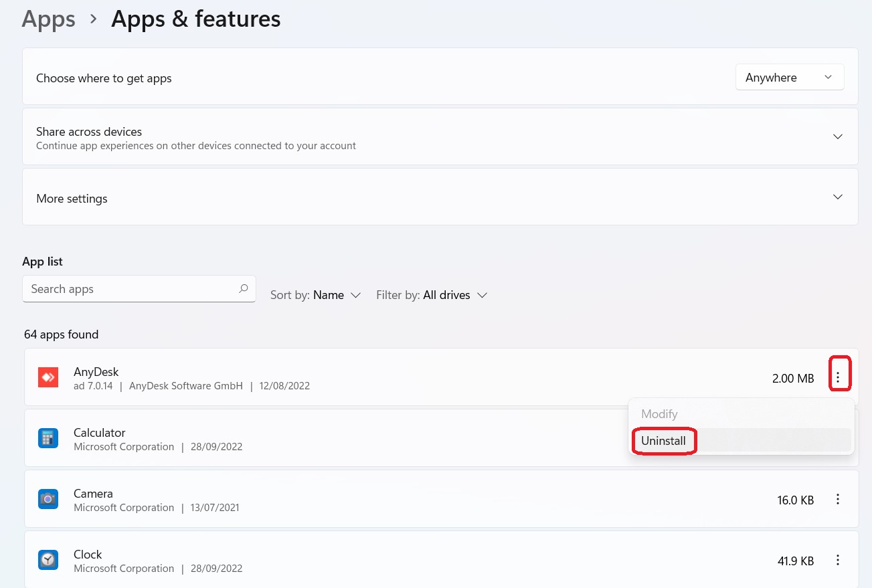Image resolution: width=872 pixels, height=588 pixels.
Task: Go back to Apps breadcrumb
Action: (47, 19)
